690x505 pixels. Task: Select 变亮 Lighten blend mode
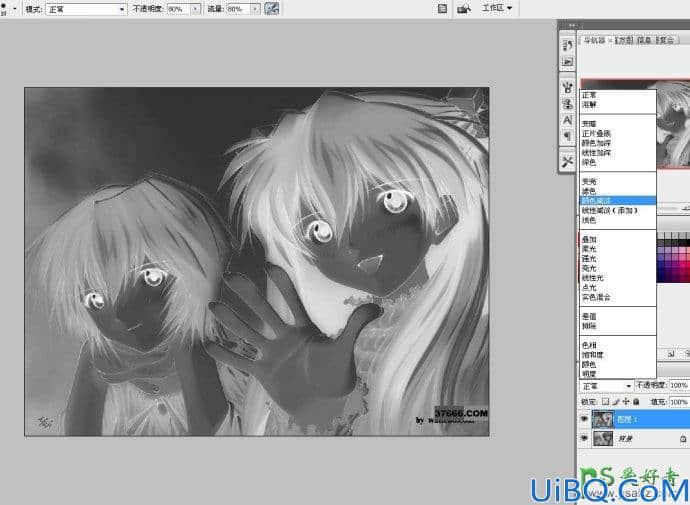[618, 181]
